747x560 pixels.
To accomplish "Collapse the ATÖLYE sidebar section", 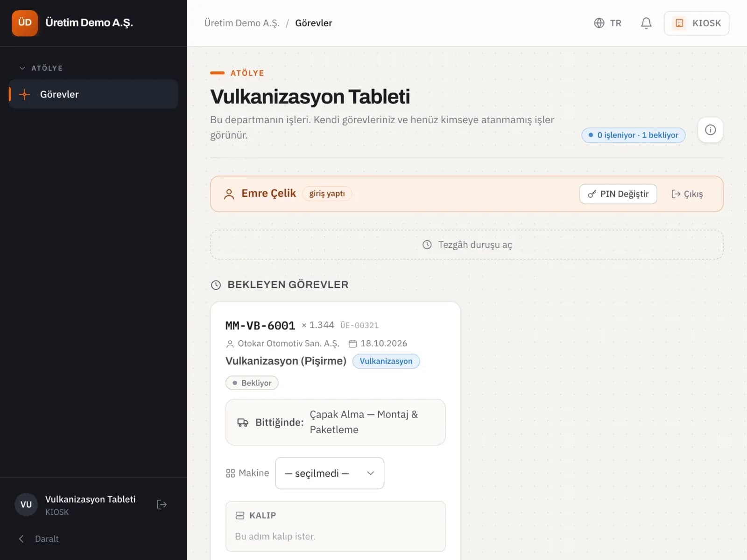I will pos(41,68).
